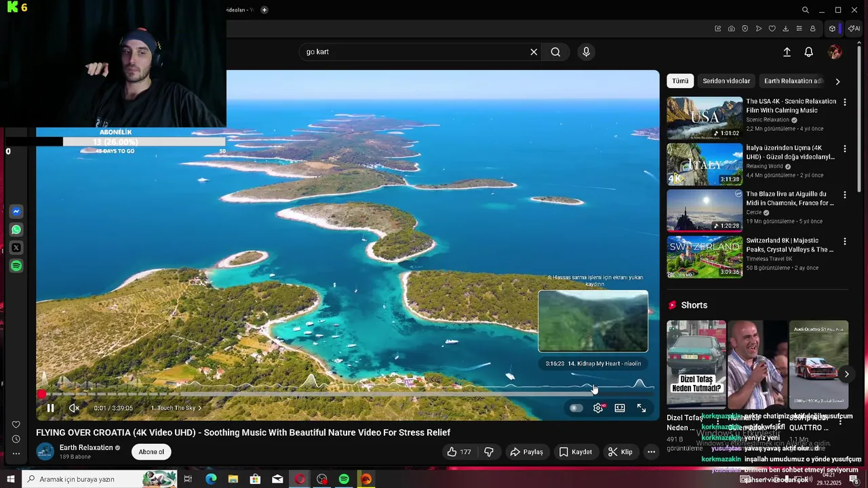Expand the '1. Touch The Sky' chapter list
Viewport: 868px width, 488px height.
[x=176, y=408]
